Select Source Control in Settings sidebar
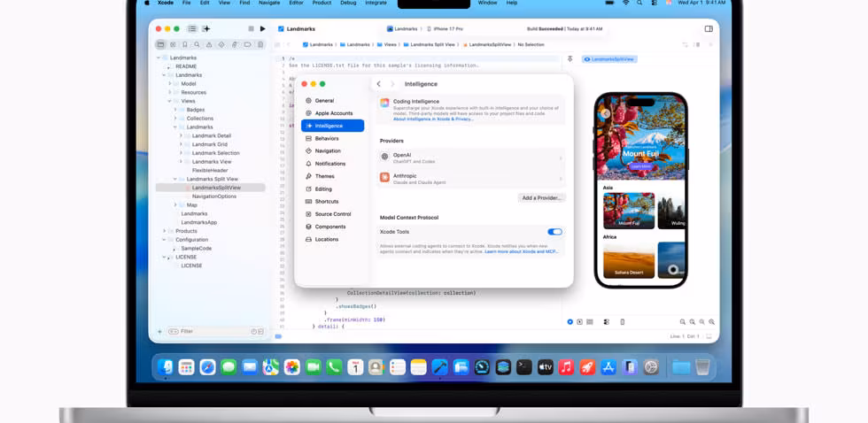The height and width of the screenshot is (423, 868). (332, 214)
